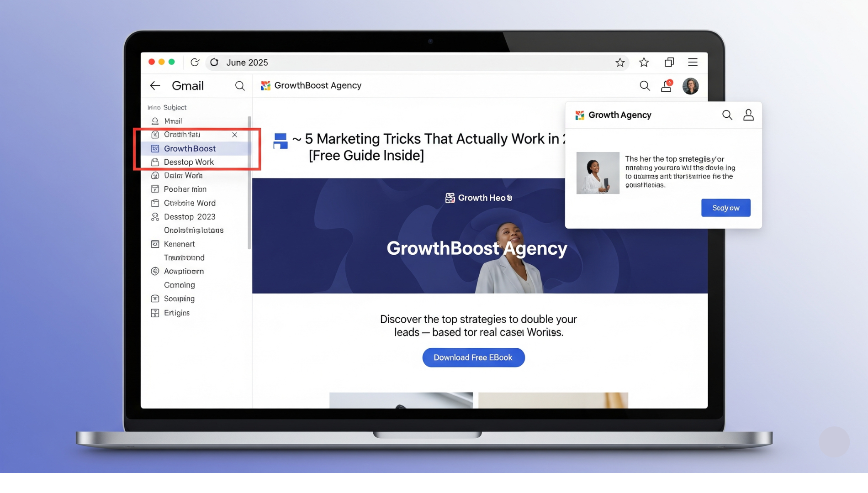
Task: Click the 5 Marketing Tricks subject line
Action: click(429, 147)
